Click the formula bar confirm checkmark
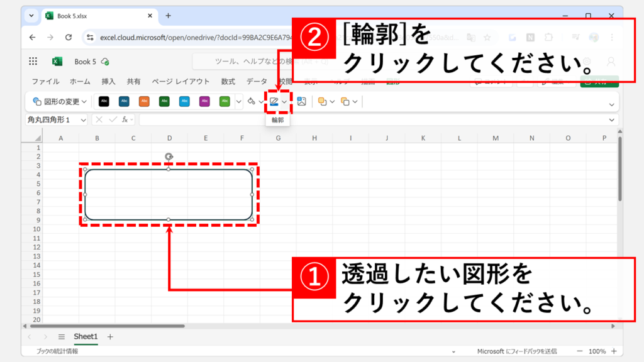 pos(113,119)
